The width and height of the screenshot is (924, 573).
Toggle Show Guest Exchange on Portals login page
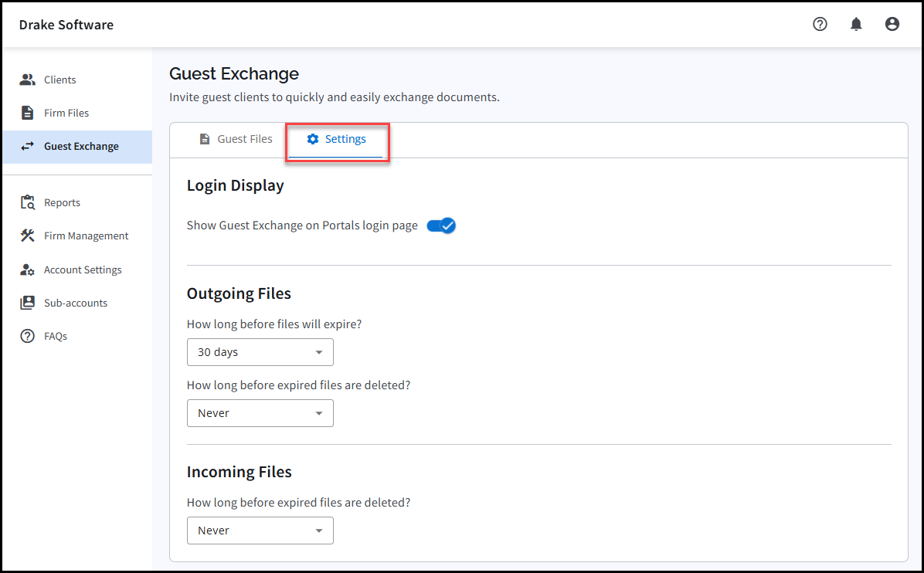click(441, 225)
